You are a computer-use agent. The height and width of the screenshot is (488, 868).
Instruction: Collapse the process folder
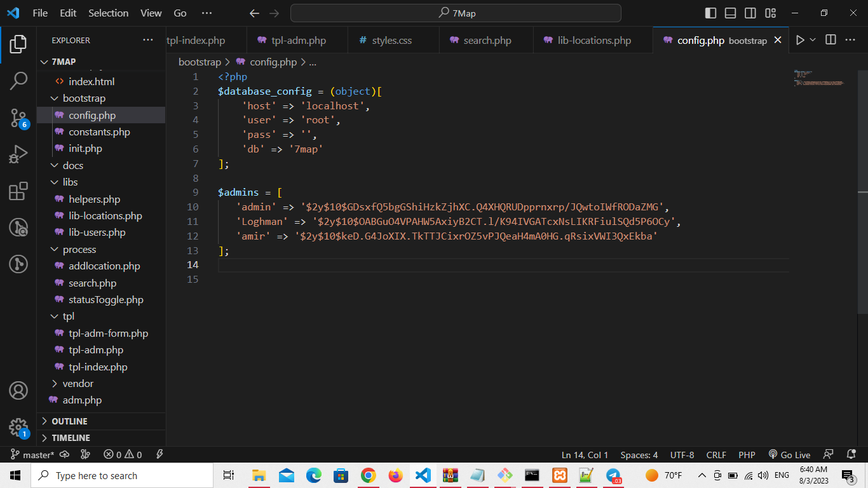tap(55, 250)
